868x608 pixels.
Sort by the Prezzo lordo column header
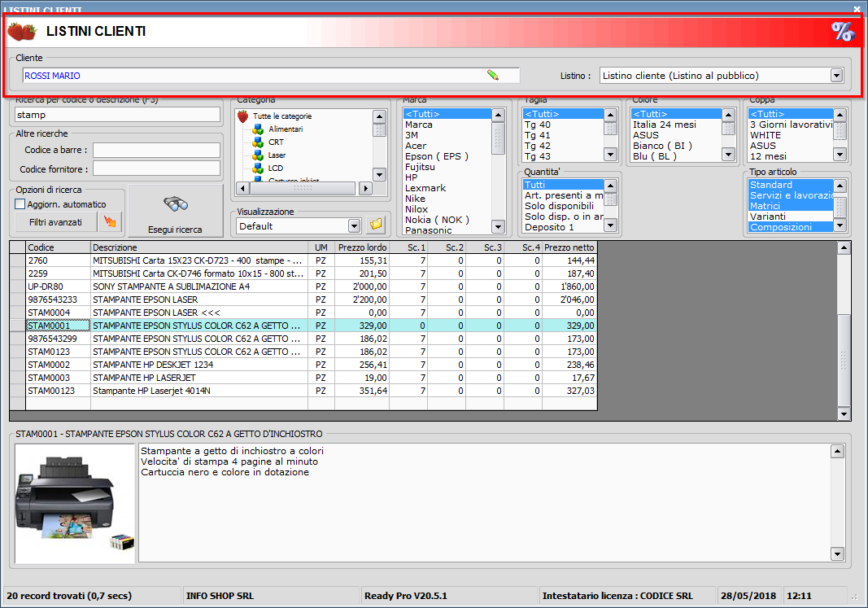tap(362, 247)
